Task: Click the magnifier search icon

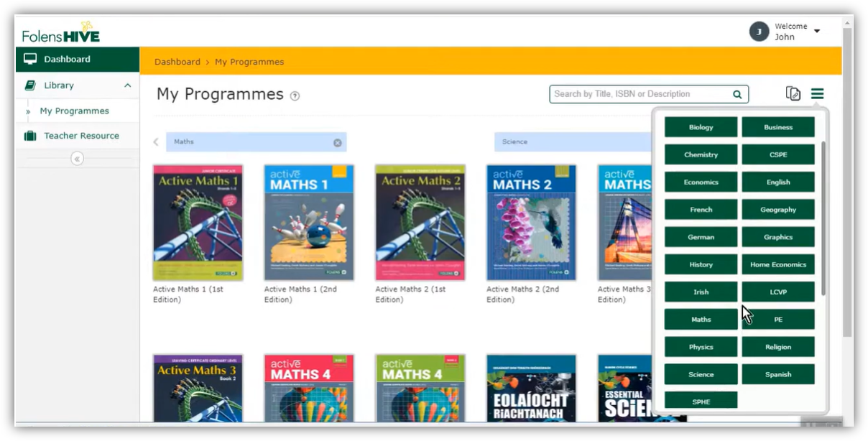Action: click(x=737, y=94)
